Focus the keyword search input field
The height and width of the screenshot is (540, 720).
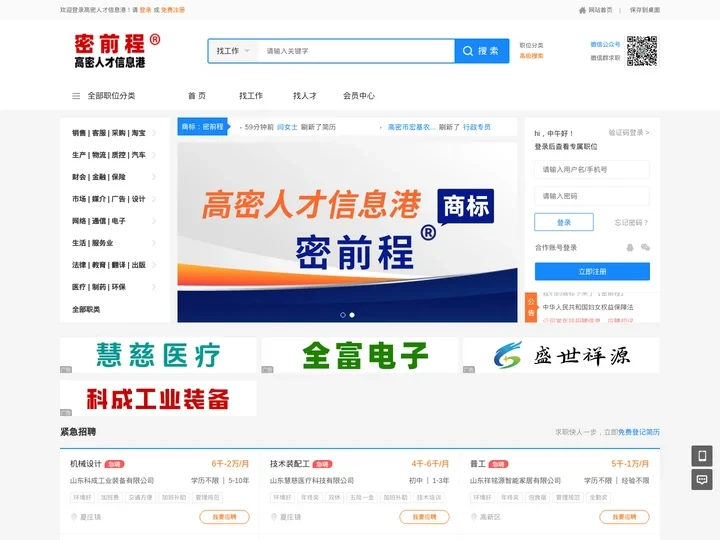point(356,51)
